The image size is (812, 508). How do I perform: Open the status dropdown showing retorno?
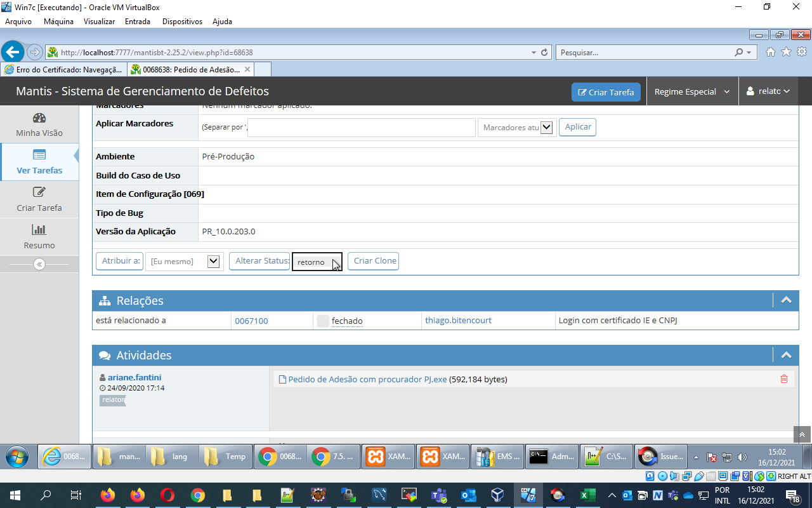coord(317,262)
